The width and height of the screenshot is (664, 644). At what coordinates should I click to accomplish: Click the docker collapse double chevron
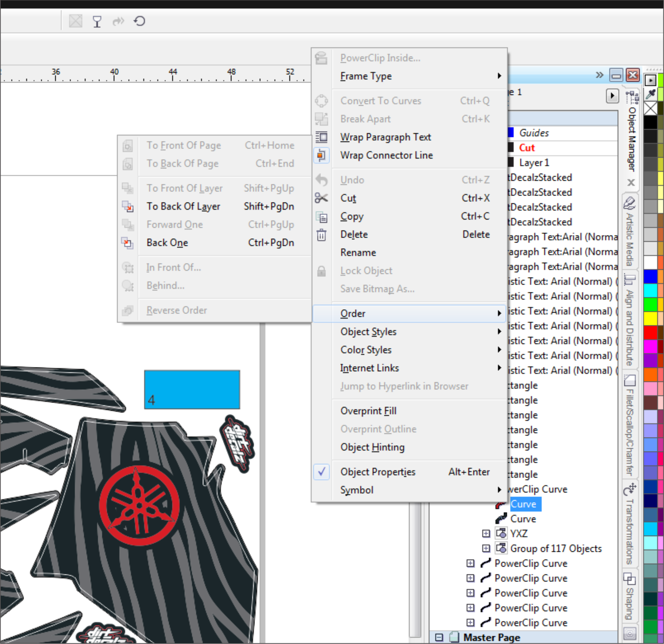[599, 75]
